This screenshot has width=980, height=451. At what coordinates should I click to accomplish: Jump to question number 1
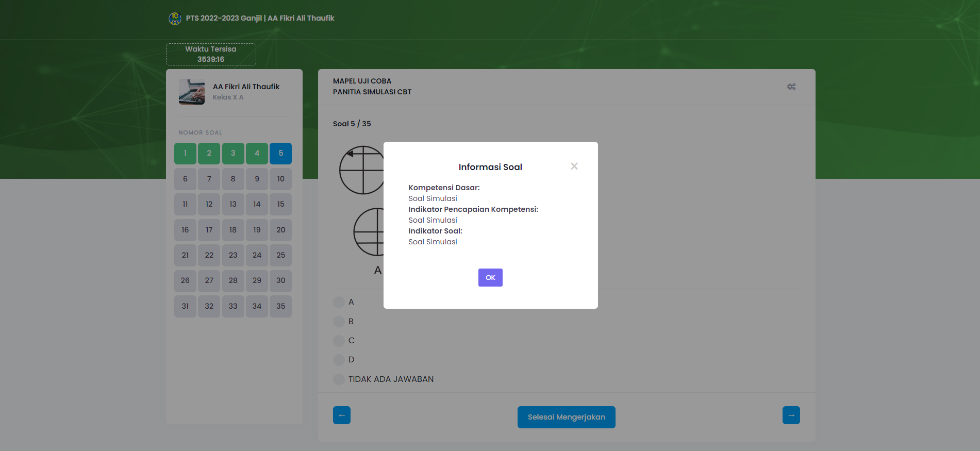[185, 153]
